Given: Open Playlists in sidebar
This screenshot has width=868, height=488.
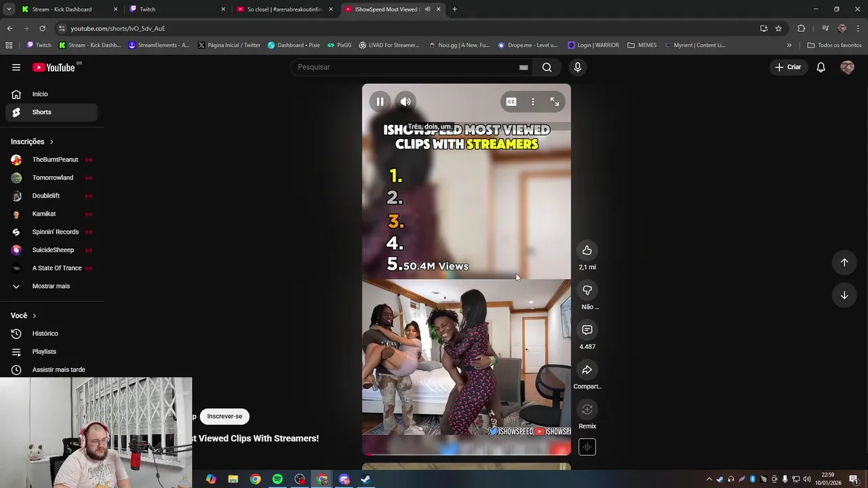Looking at the screenshot, I should click(x=52, y=352).
